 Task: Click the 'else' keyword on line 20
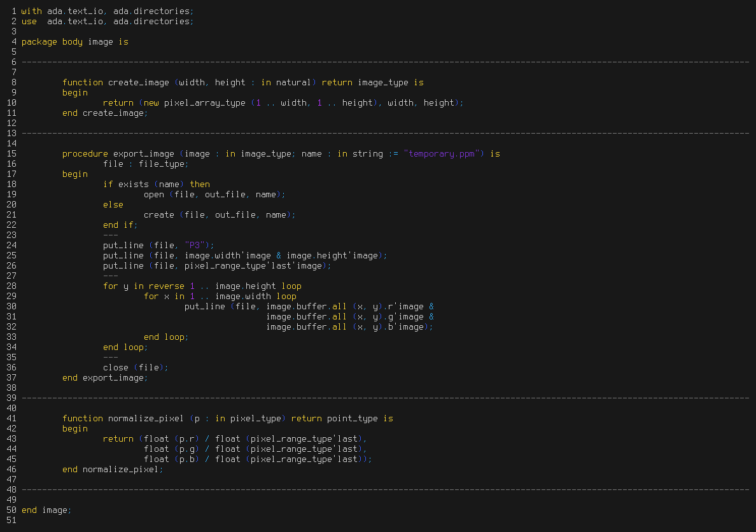pyautogui.click(x=113, y=204)
